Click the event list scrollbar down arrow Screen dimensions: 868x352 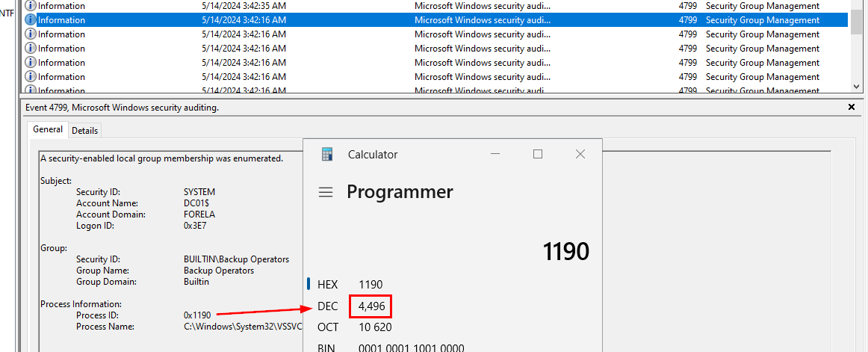click(x=856, y=87)
